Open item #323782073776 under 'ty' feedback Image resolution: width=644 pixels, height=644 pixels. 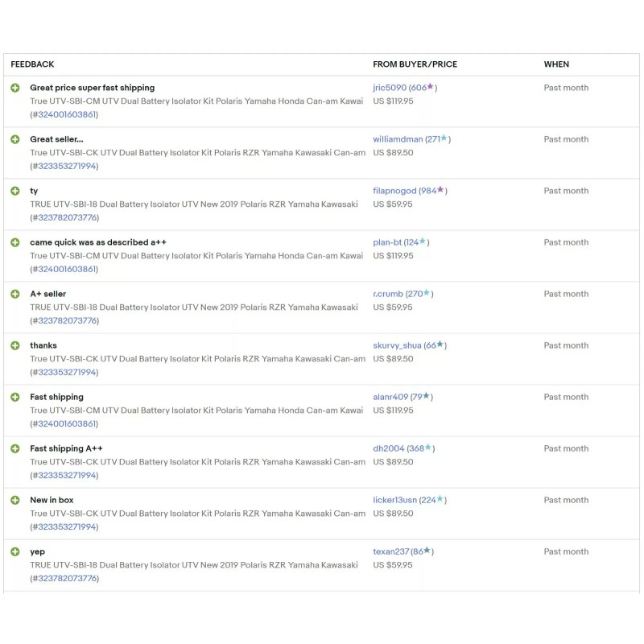pos(68,217)
